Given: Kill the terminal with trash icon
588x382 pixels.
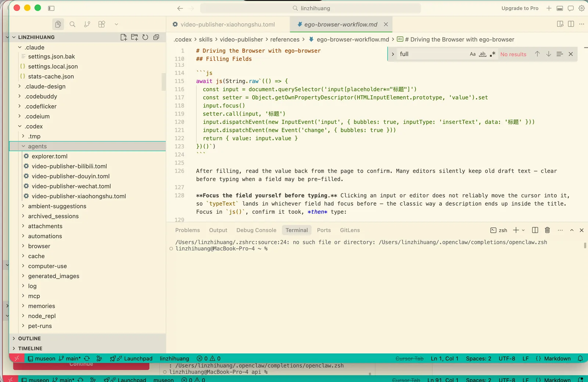Looking at the screenshot, I should click(x=547, y=230).
